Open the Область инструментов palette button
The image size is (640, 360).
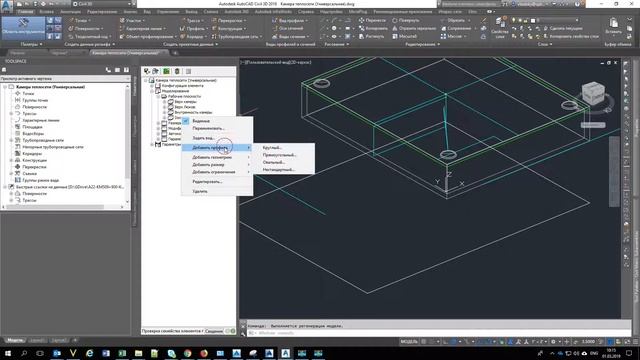(23, 28)
